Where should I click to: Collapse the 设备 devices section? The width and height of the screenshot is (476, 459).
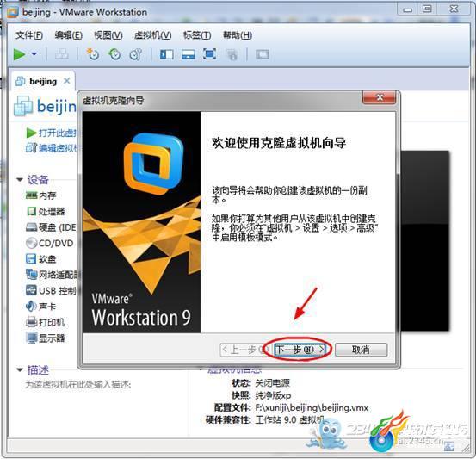(20, 179)
